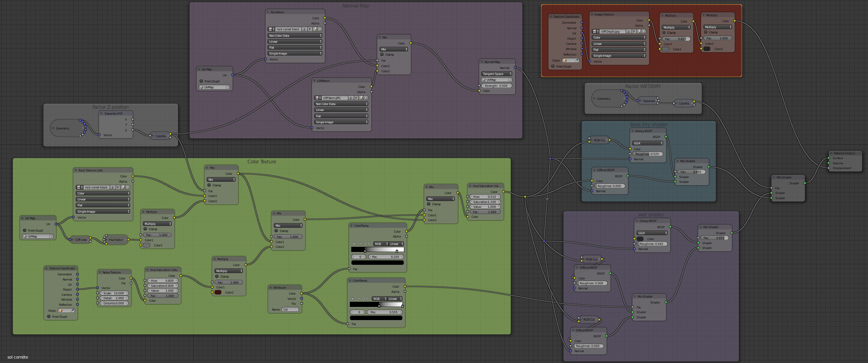Clear UVMap in Normal Map frame's UV Map node
The width and height of the screenshot is (868, 363).
pyautogui.click(x=227, y=87)
